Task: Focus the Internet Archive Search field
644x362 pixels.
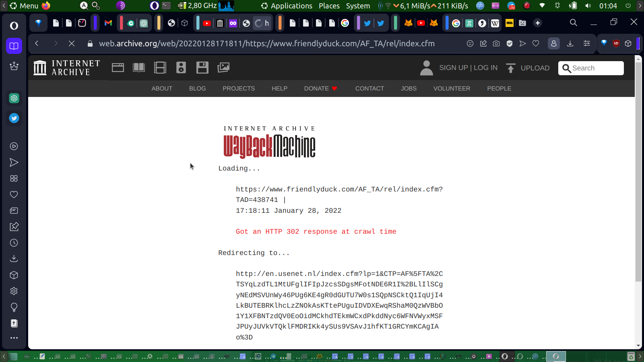Action: pos(591,68)
